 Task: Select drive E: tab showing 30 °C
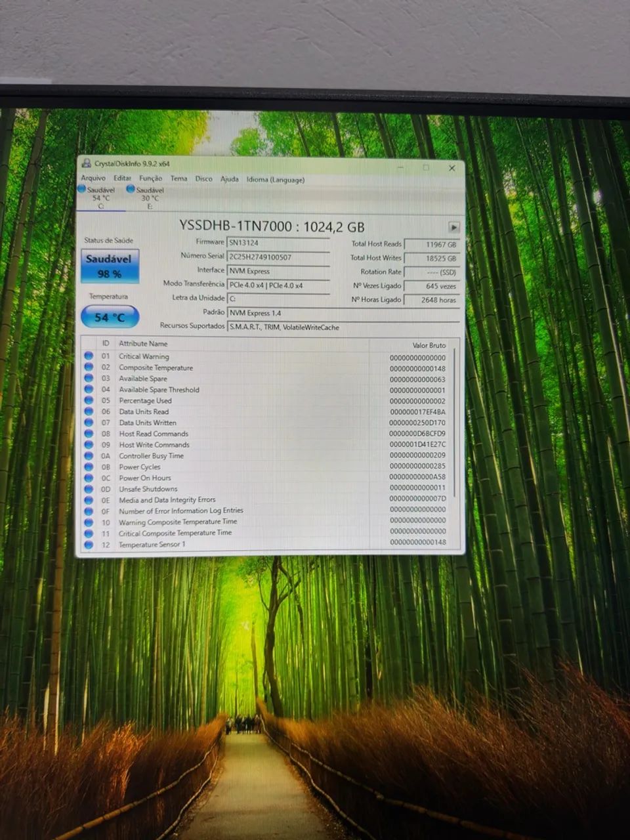pos(150,198)
